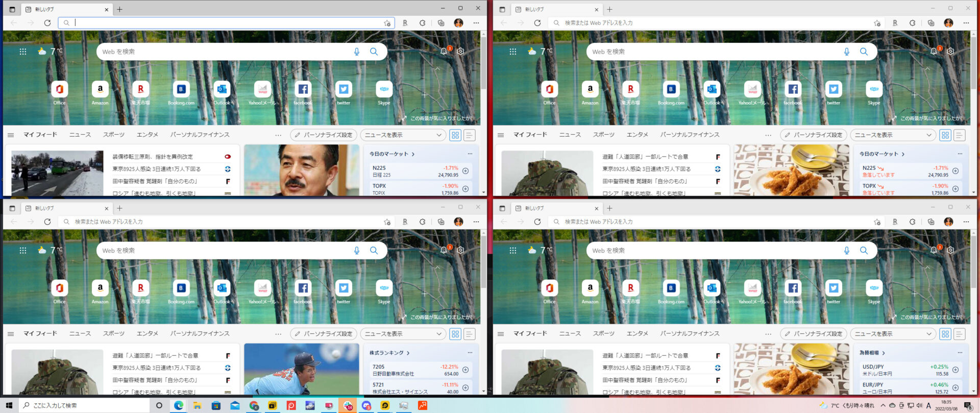Click パーソナライズ設定 button in top-left window
The image size is (980, 413).
point(324,135)
